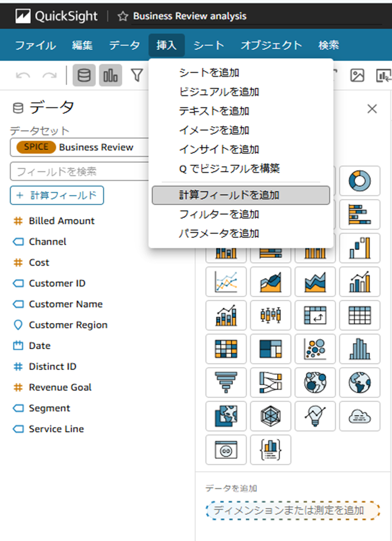This screenshot has width=392, height=541.
Task: Pick the histogram visual type
Action: (x=360, y=349)
